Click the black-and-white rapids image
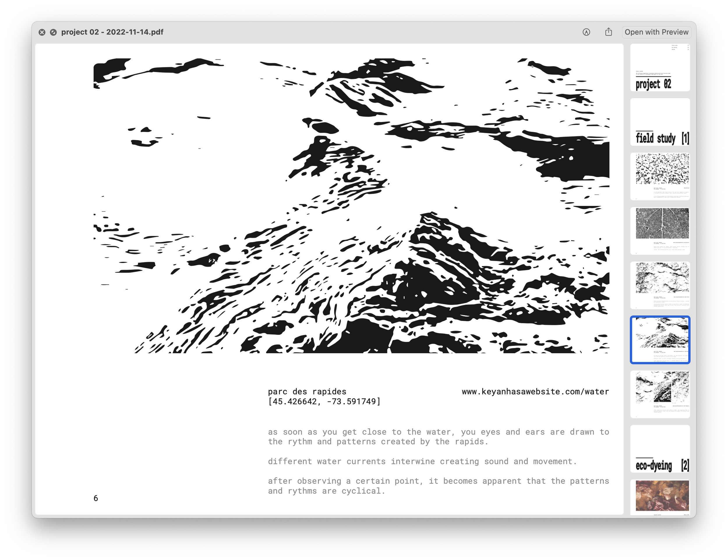This screenshot has height=560, width=728. click(351, 206)
